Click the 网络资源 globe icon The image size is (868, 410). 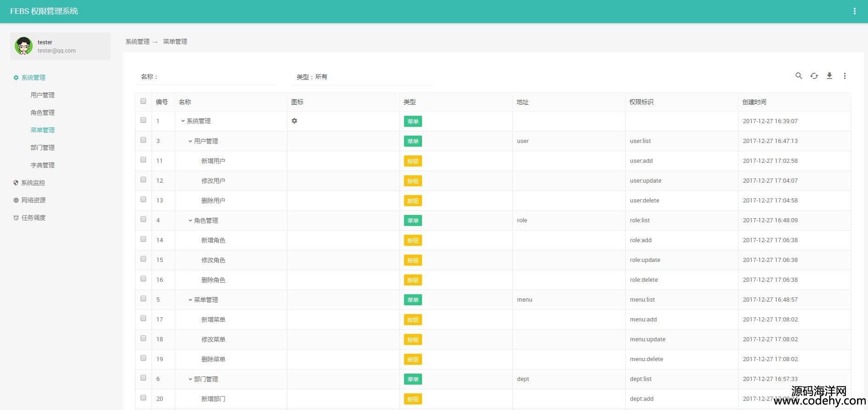16,200
